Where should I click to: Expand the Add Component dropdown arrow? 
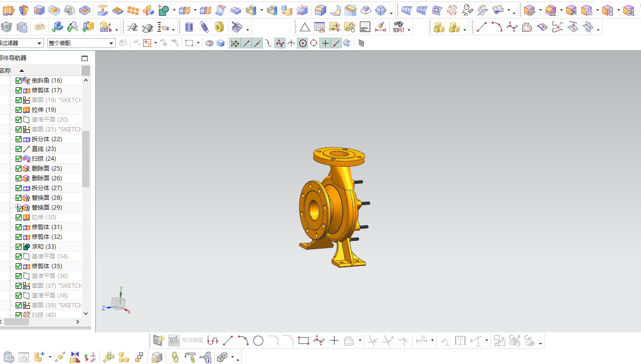click(50, 358)
